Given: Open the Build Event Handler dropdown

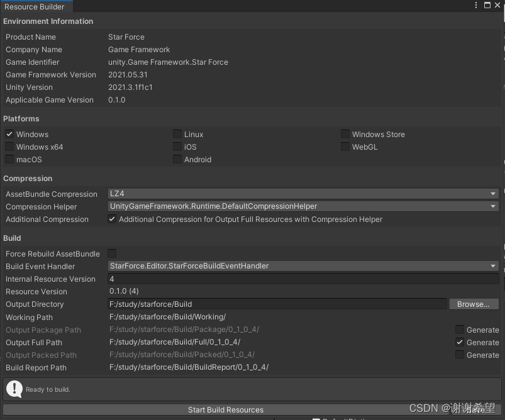Looking at the screenshot, I should pos(302,266).
